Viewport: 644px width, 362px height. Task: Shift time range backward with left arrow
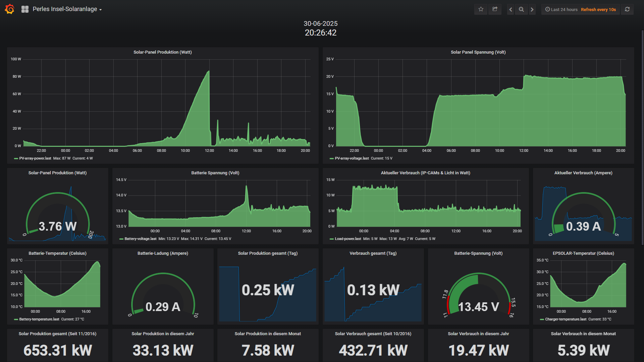pyautogui.click(x=511, y=9)
